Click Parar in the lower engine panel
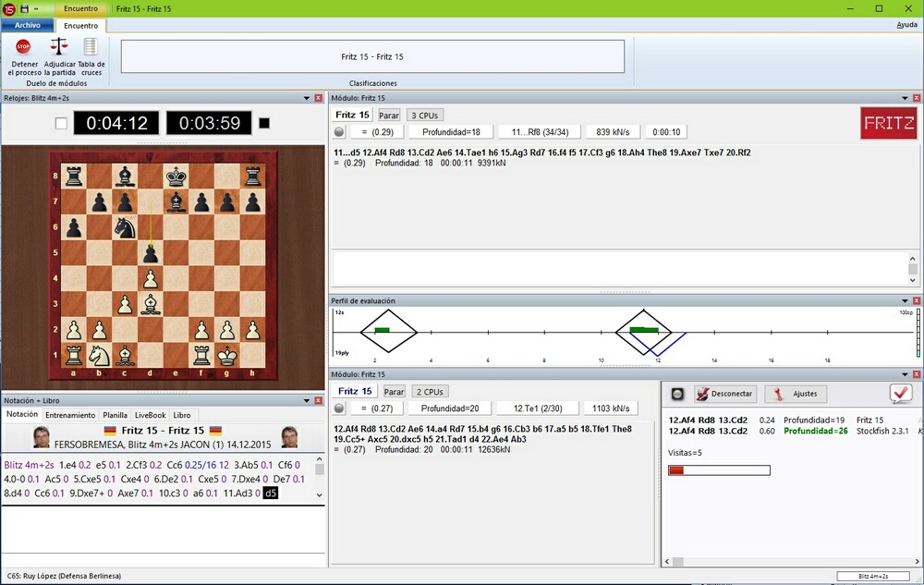Screen dimensions: 924x585 tap(394, 392)
